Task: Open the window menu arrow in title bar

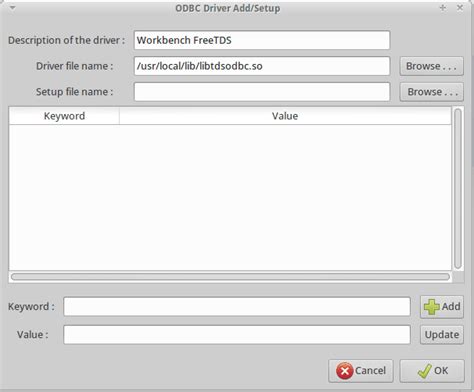Action: coord(12,7)
